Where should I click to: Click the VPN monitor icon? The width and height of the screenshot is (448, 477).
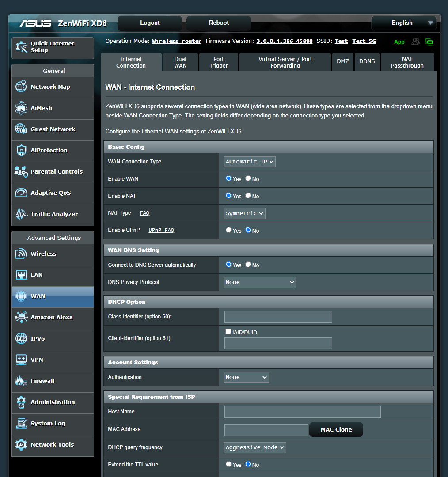(21, 360)
